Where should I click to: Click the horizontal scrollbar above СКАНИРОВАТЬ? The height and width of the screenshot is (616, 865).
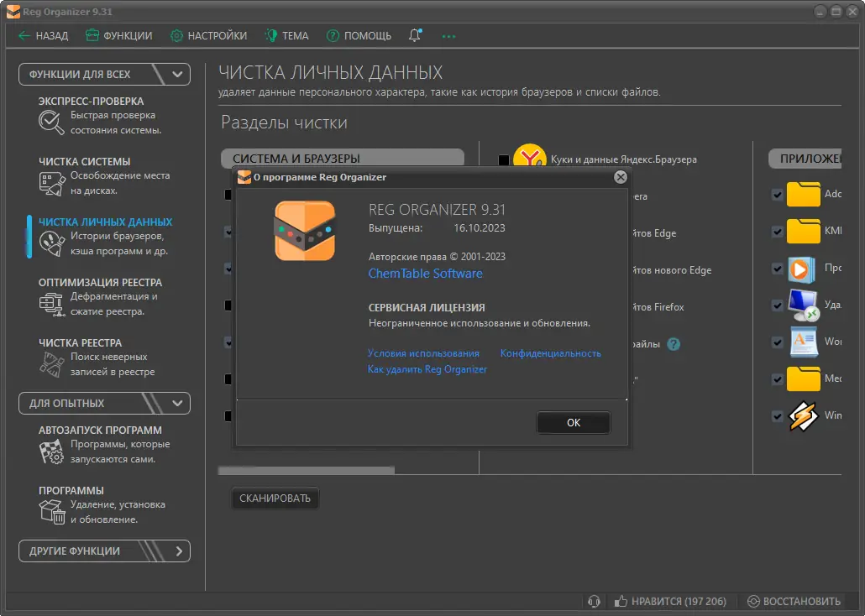click(x=306, y=471)
